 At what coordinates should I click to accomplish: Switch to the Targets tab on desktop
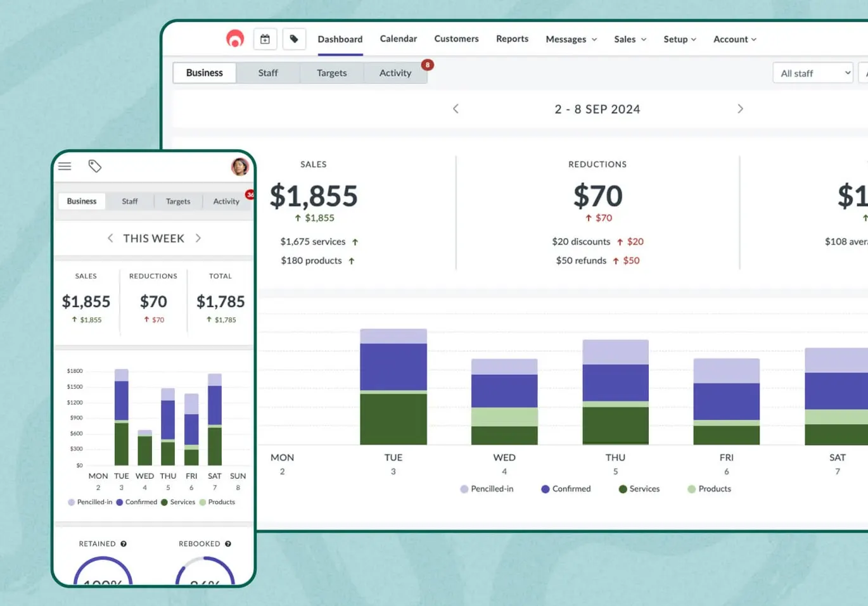pyautogui.click(x=331, y=73)
